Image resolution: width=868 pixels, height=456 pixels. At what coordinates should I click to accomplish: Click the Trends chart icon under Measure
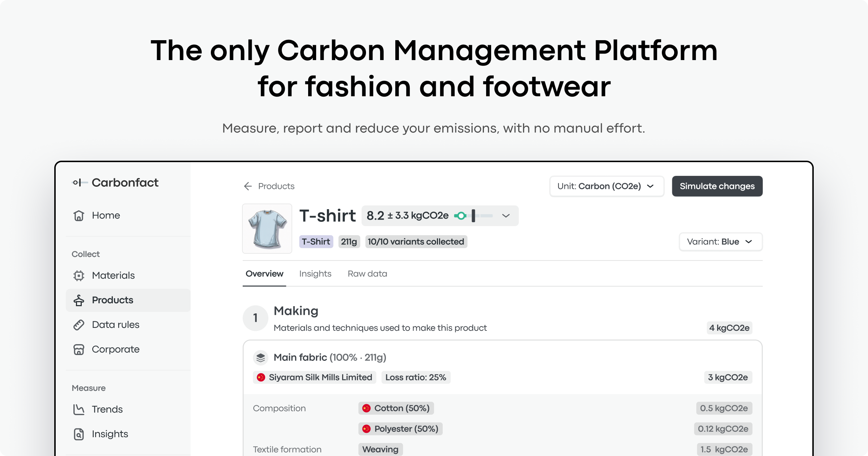pyautogui.click(x=79, y=409)
